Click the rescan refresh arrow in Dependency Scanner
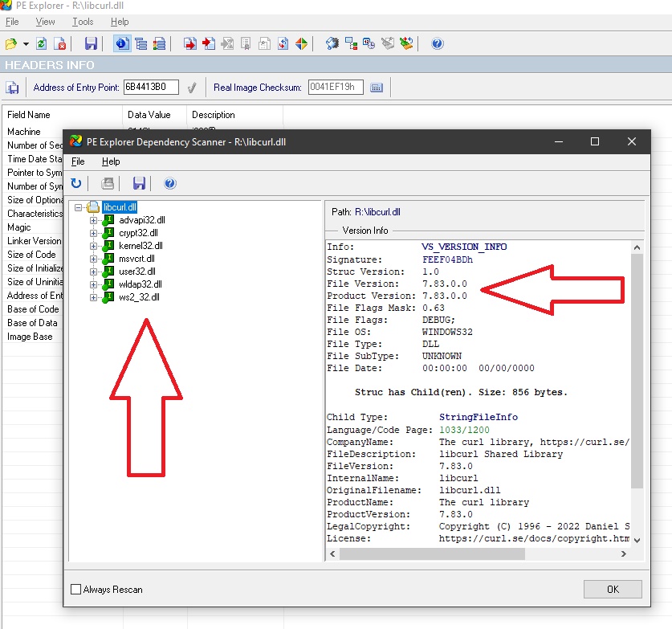672x629 pixels. (x=76, y=184)
